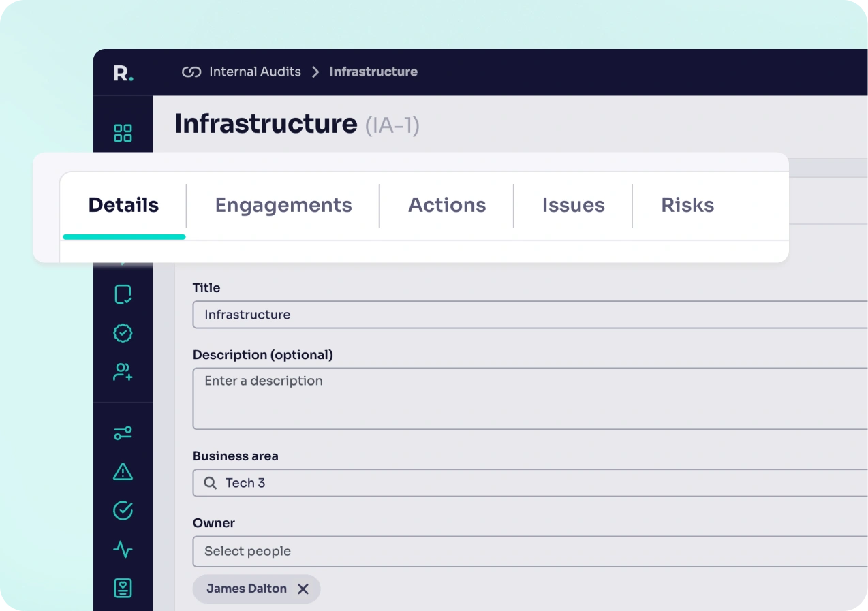
Task: Open the Business area search dropdown
Action: click(x=529, y=483)
